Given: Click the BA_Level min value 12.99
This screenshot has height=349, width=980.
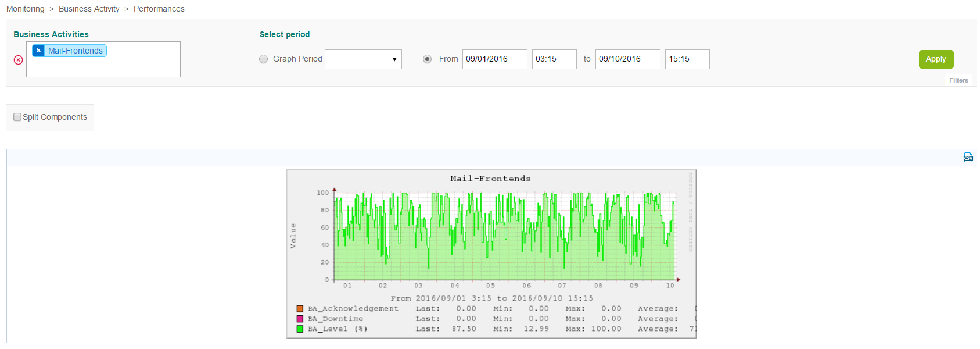Looking at the screenshot, I should point(536,329).
